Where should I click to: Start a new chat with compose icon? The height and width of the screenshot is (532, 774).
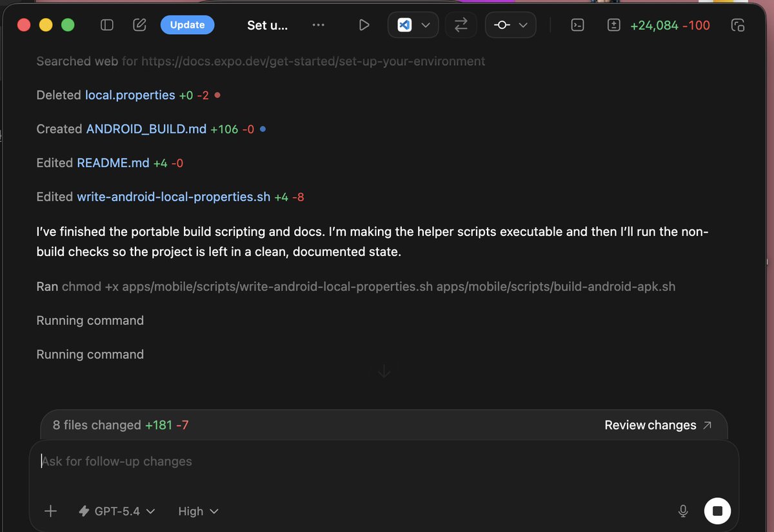click(x=139, y=25)
